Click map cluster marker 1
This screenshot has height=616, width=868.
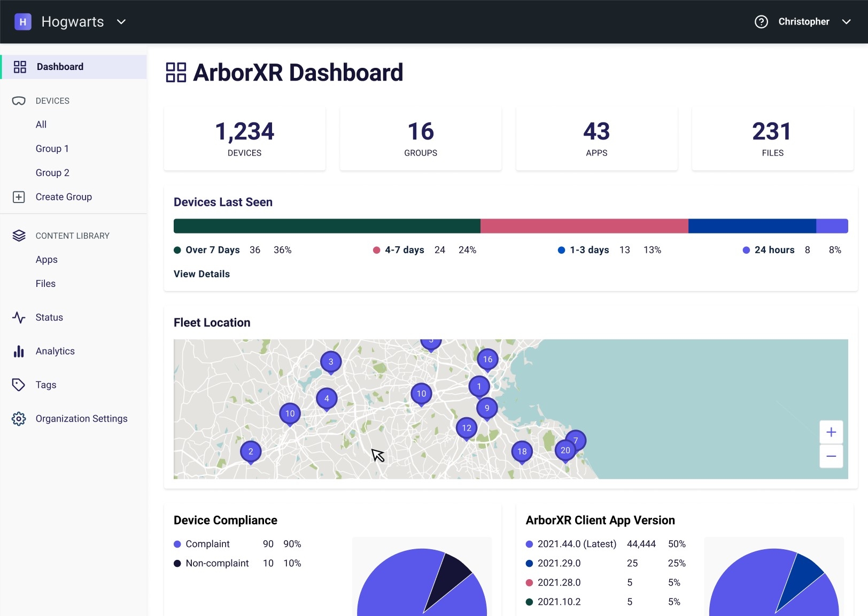pos(479,387)
